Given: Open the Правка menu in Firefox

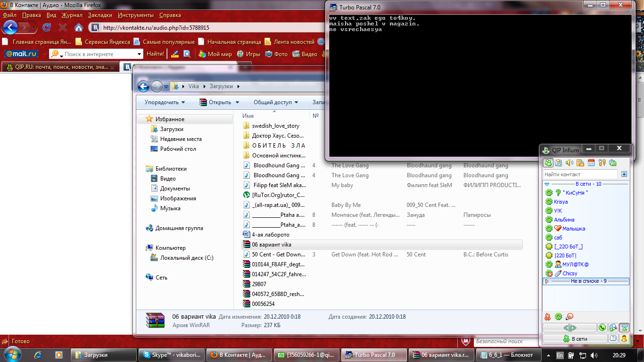Looking at the screenshot, I should [32, 15].
